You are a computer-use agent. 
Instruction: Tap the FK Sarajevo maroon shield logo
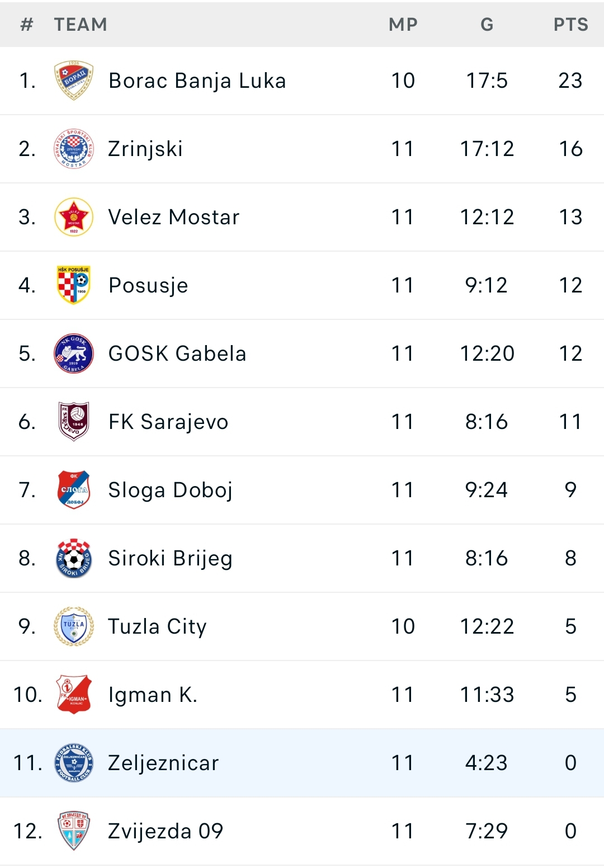pos(74,422)
